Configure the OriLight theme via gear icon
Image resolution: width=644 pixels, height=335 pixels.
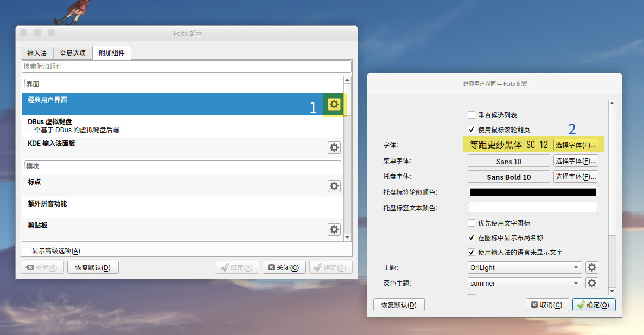pyautogui.click(x=591, y=267)
